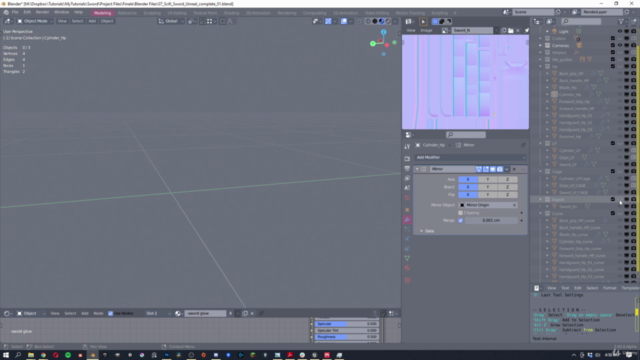The height and width of the screenshot is (360, 640).
Task: Open viewport Add menu
Action: point(92,21)
